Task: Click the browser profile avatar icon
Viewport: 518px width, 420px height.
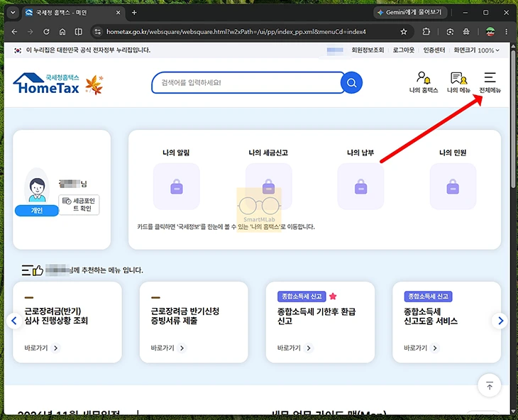Action: (x=490, y=32)
